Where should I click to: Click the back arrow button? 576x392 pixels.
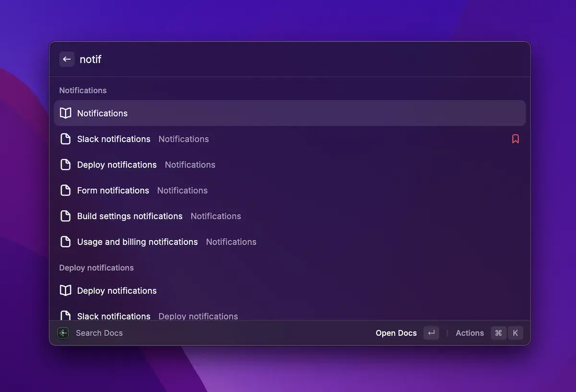67,59
